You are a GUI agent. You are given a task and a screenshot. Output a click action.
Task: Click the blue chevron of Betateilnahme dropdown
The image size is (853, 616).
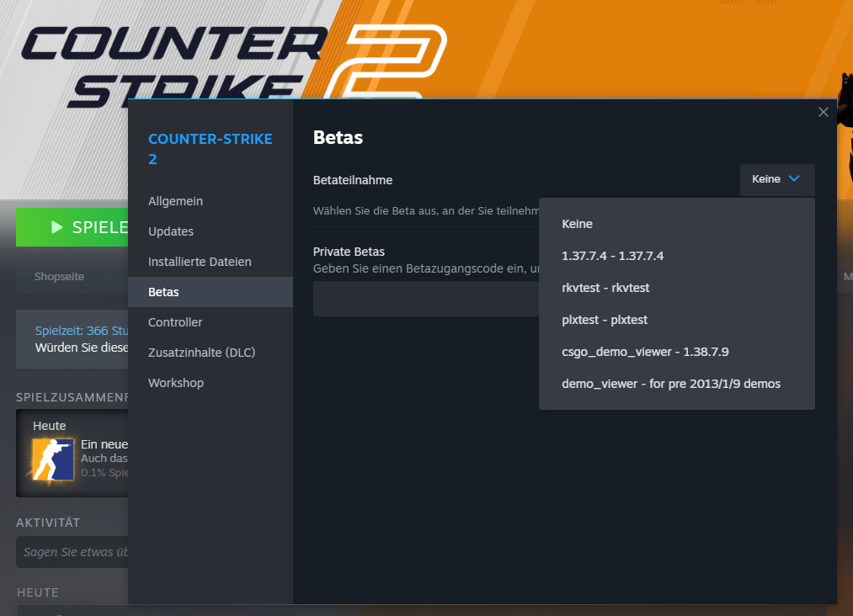click(x=794, y=179)
